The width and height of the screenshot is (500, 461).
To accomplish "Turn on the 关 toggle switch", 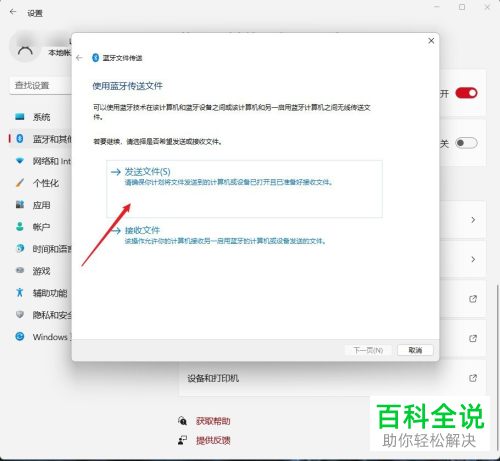I will pyautogui.click(x=466, y=143).
